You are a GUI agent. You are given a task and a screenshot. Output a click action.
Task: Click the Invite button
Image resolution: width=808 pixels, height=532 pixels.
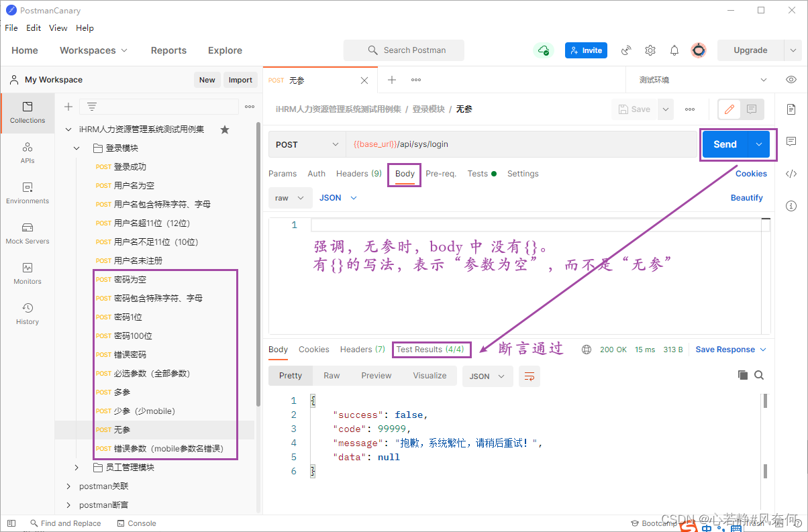(x=586, y=50)
